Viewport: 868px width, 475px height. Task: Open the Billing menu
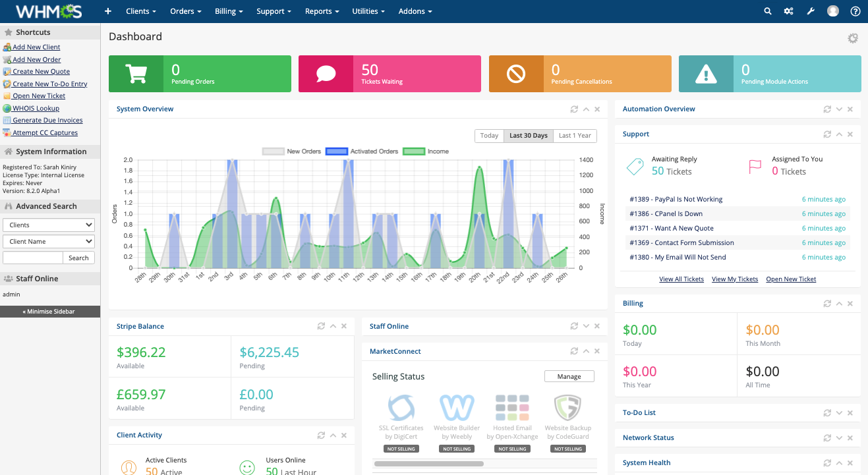tap(229, 11)
